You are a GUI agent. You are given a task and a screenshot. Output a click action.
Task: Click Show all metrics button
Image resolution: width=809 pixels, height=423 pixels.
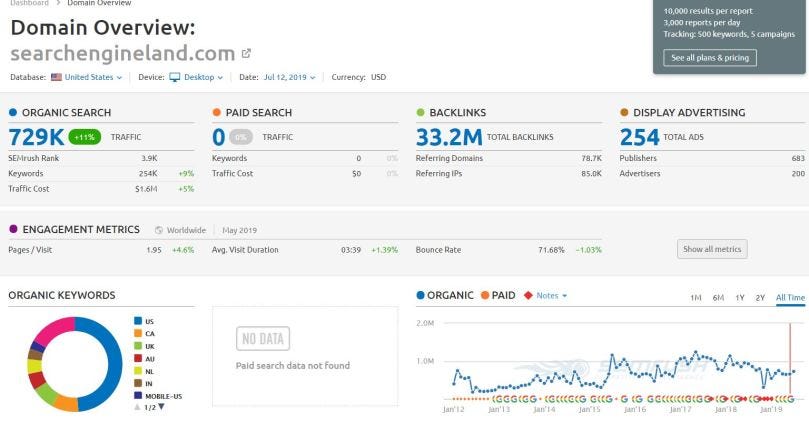coord(712,249)
